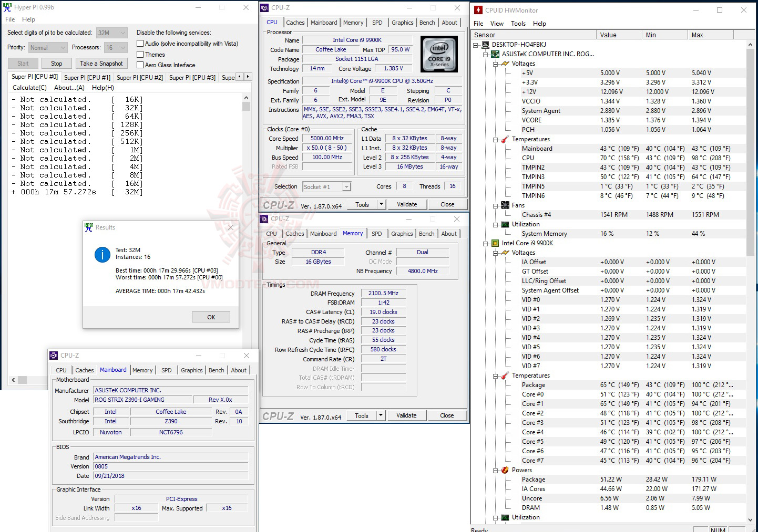Open Graphics tab in CPU-Z Mainboard window

pyautogui.click(x=192, y=370)
